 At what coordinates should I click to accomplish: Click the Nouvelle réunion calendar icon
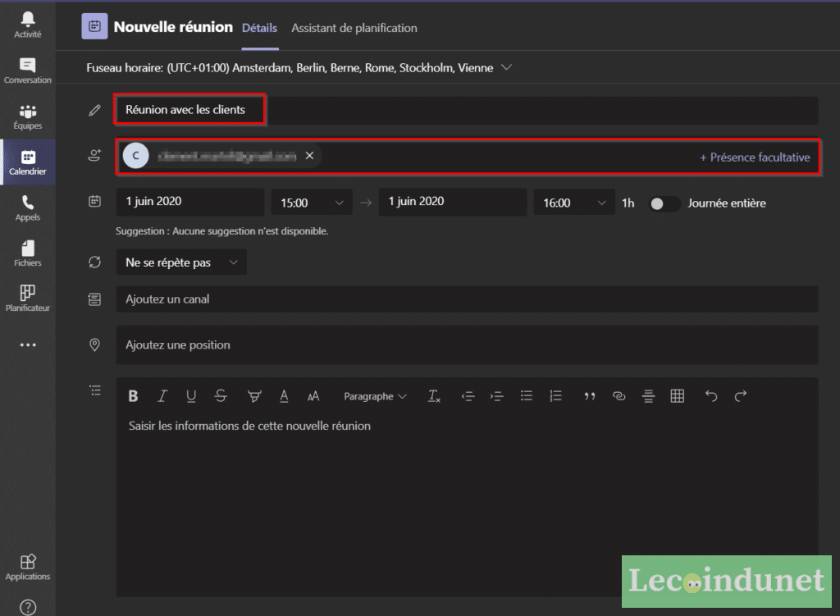click(x=94, y=26)
